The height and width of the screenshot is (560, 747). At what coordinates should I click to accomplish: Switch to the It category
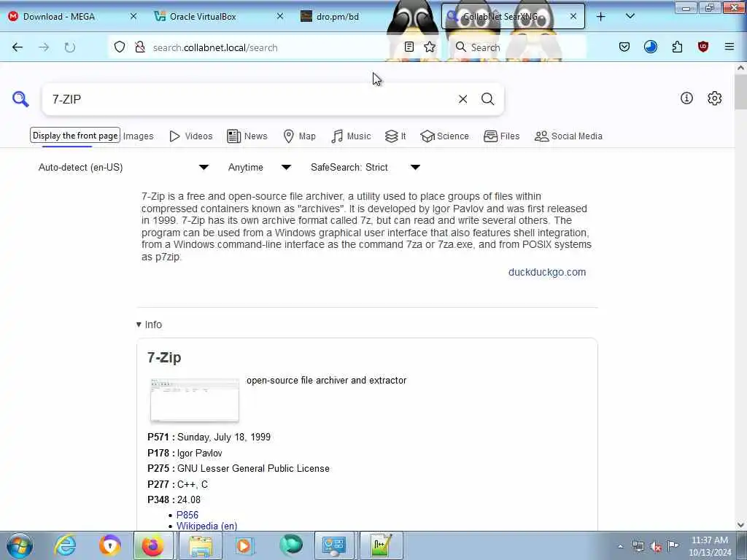tap(395, 136)
